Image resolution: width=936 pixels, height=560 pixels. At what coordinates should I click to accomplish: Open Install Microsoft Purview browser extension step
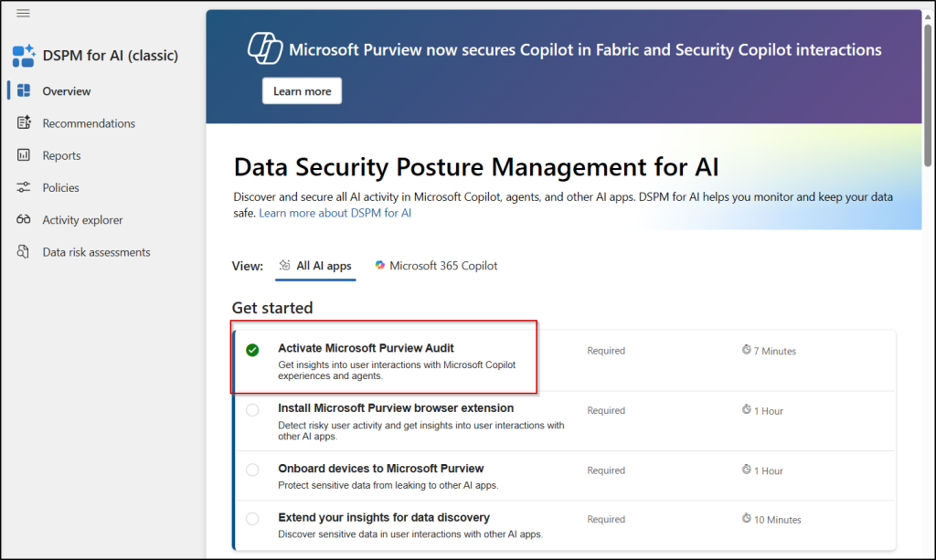(x=396, y=408)
